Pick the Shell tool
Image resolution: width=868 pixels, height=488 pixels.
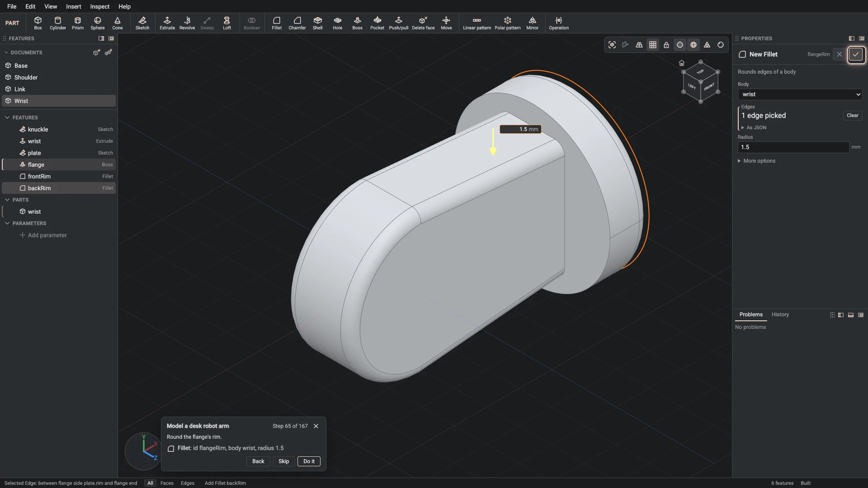(x=318, y=23)
